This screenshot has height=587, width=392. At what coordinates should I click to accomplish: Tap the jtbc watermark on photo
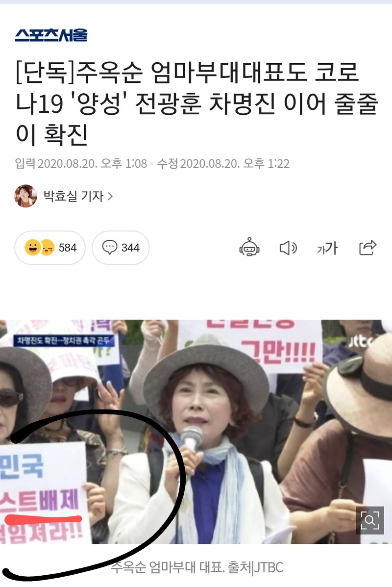point(361,341)
